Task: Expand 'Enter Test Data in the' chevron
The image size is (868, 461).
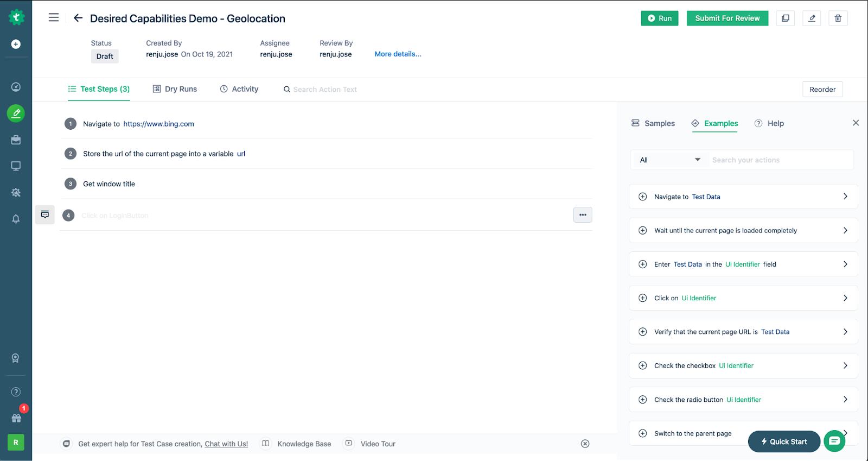Action: [x=845, y=264]
